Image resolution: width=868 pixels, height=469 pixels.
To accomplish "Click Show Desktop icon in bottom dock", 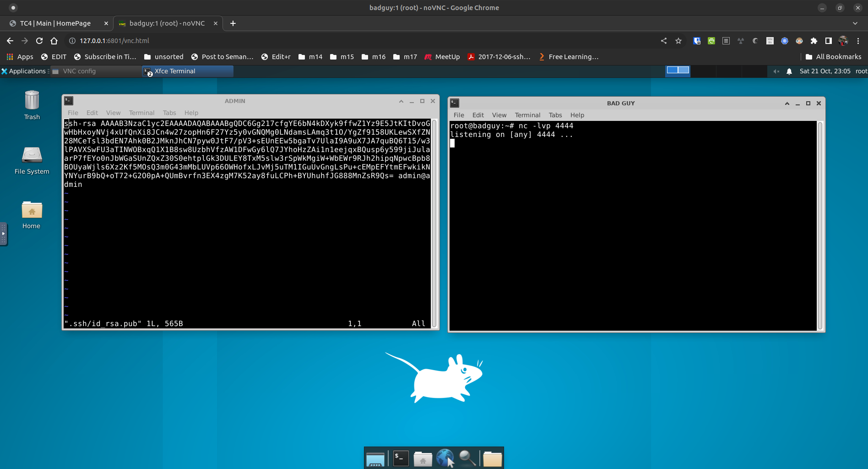I will point(375,458).
